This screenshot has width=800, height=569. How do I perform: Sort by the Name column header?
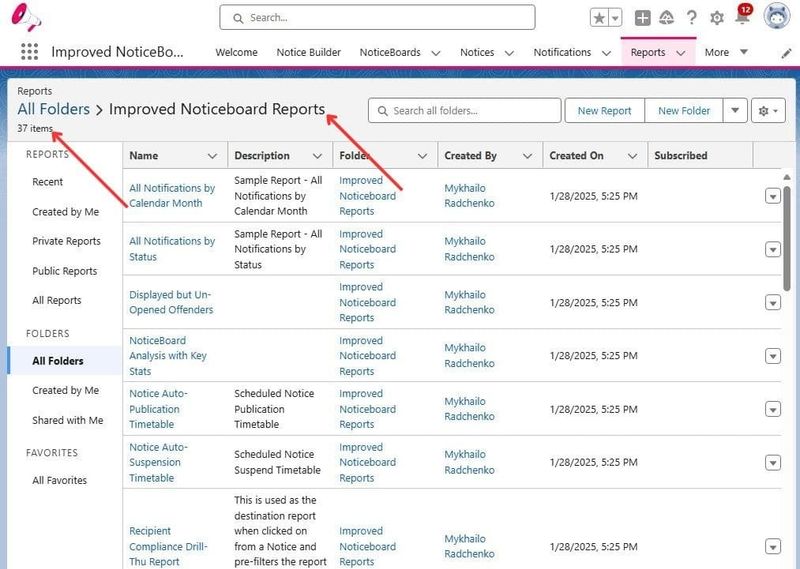[x=143, y=156]
